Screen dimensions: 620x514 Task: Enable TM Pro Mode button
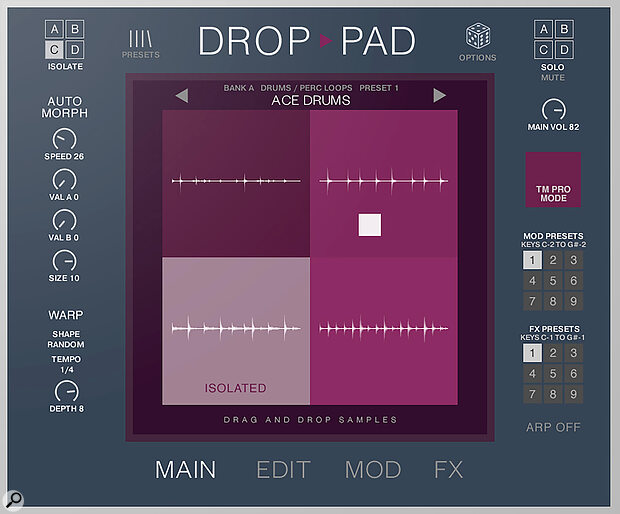tap(552, 180)
